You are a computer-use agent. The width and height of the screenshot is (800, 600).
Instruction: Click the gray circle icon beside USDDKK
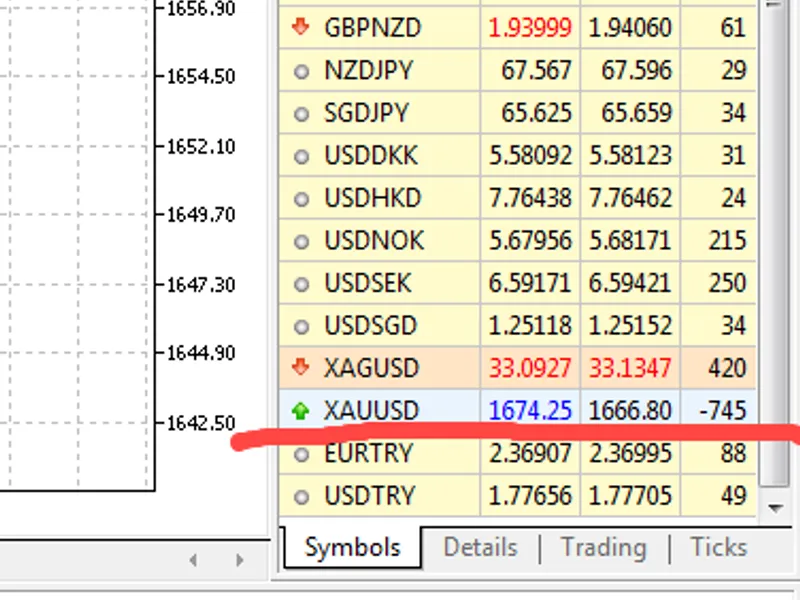(302, 156)
